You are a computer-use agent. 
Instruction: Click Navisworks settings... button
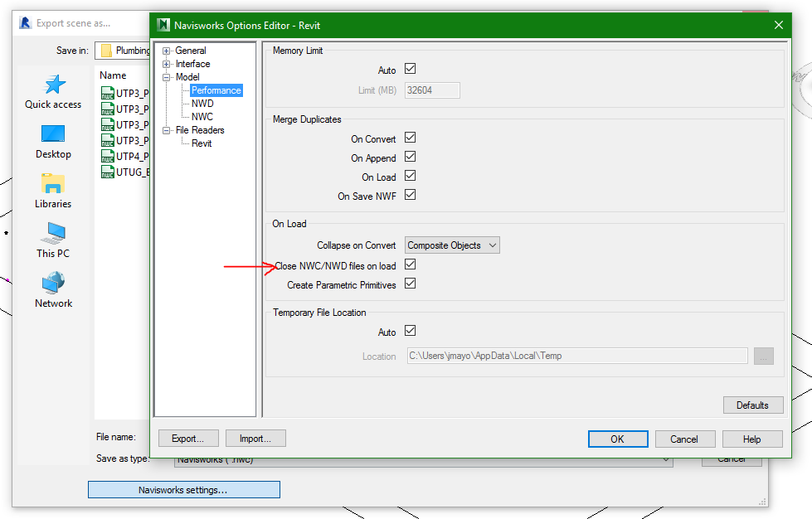point(184,489)
